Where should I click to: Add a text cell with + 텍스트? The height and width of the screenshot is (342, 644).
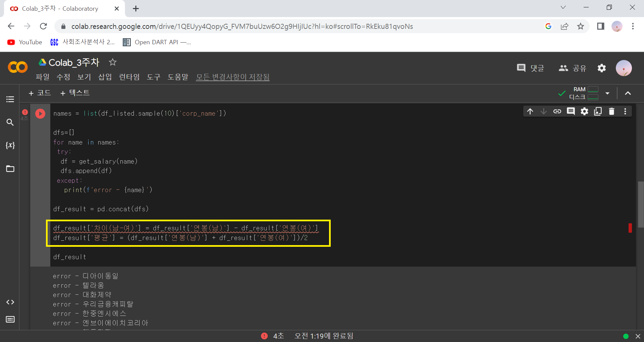pyautogui.click(x=75, y=93)
